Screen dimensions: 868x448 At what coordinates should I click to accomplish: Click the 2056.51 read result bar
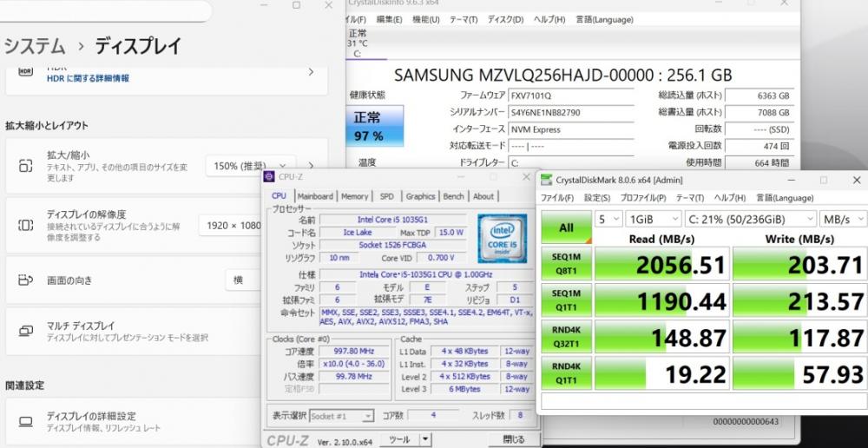pyautogui.click(x=662, y=264)
